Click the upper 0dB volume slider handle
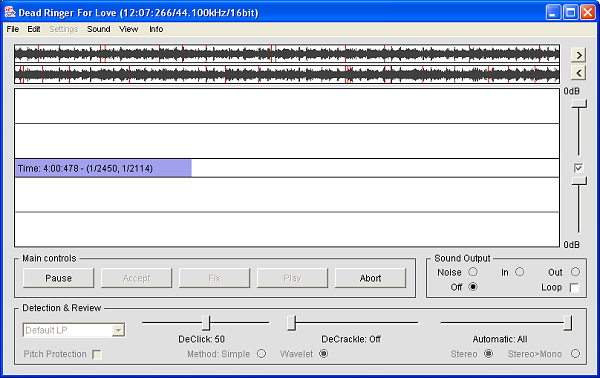The height and width of the screenshot is (378, 600). point(579,103)
